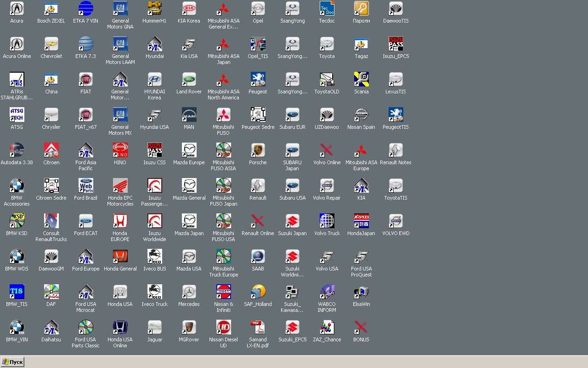
Task: Click the Daihatsu desktop icon
Action: 51,327
